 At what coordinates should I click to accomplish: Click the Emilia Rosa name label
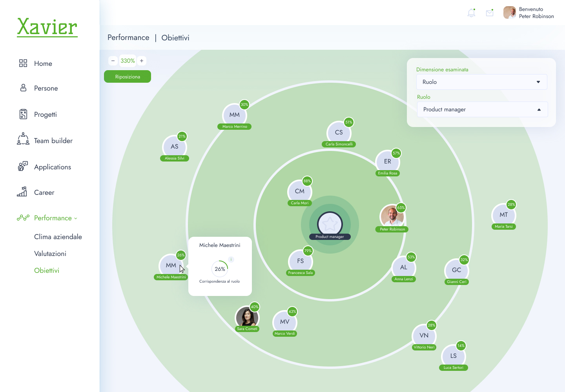click(x=388, y=173)
